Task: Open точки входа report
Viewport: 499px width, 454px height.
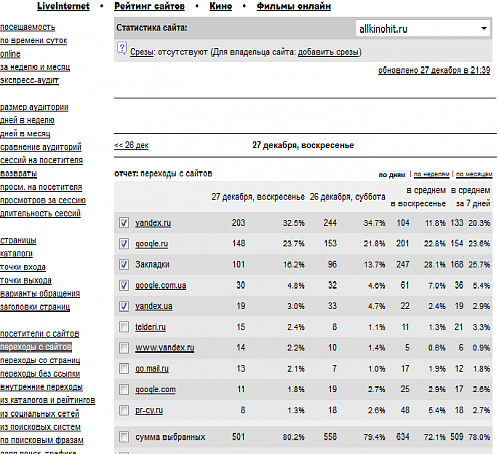Action: click(x=23, y=267)
